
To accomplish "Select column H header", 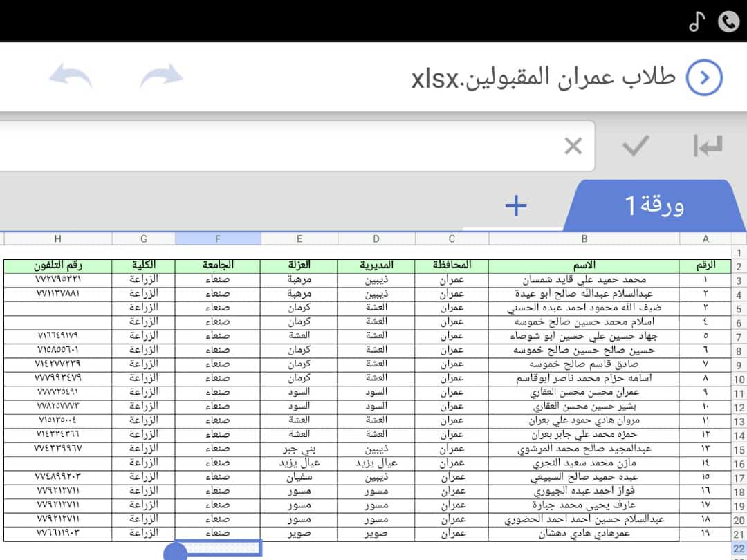I will coord(57,239).
